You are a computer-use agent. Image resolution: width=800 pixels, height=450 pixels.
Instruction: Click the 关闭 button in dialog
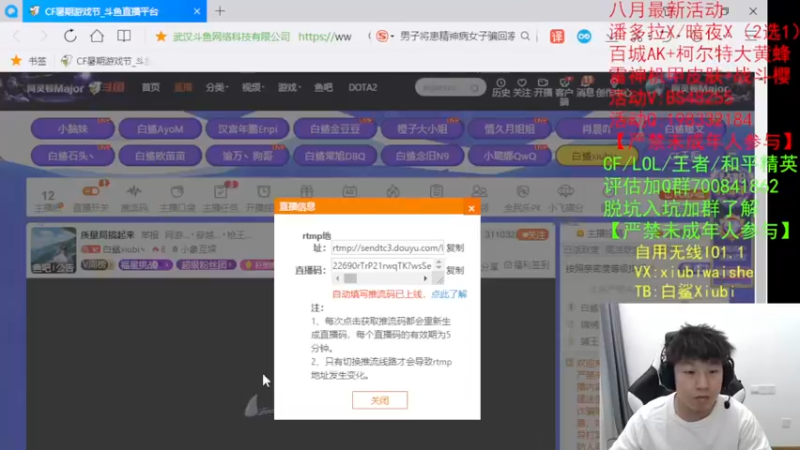click(x=380, y=401)
